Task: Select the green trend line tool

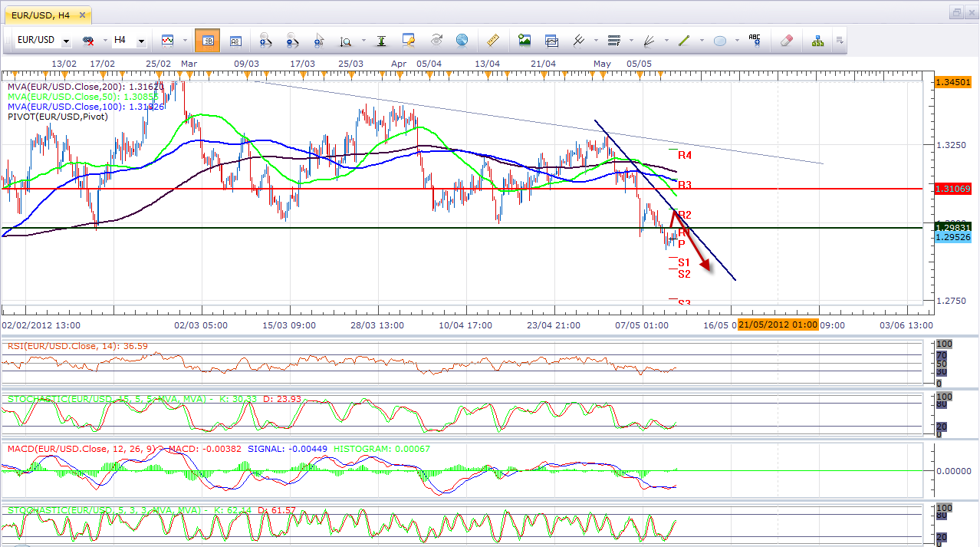Action: (684, 40)
